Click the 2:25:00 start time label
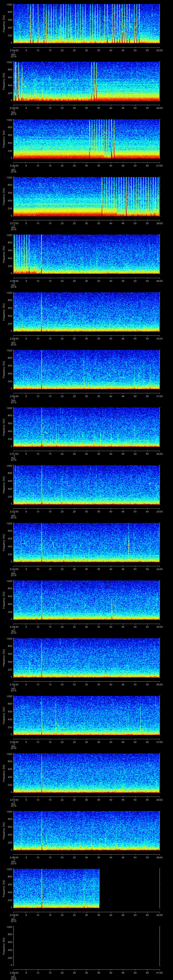Viewport: 173px width, 980px height. pos(14,108)
